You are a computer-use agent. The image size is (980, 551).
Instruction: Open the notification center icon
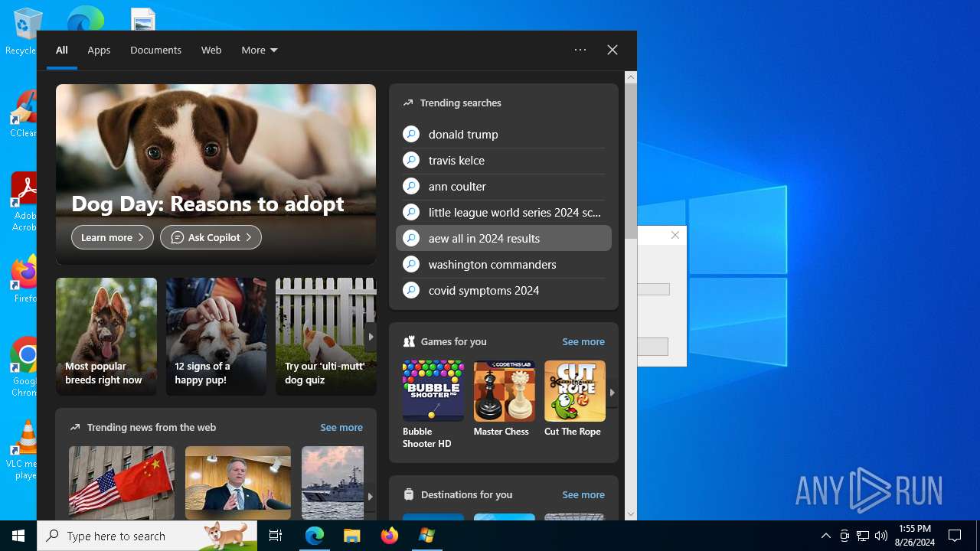pyautogui.click(x=955, y=536)
